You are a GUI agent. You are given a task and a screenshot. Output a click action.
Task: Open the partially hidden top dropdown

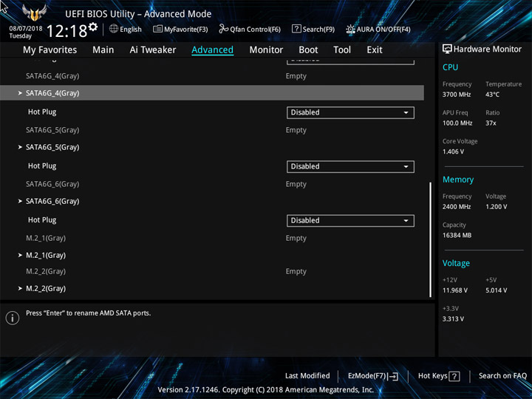click(x=350, y=61)
